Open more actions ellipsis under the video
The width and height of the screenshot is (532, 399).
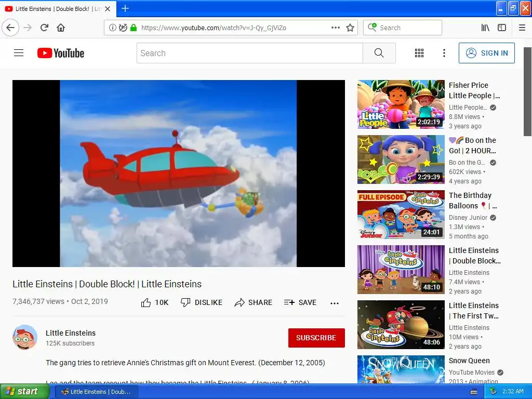click(334, 303)
